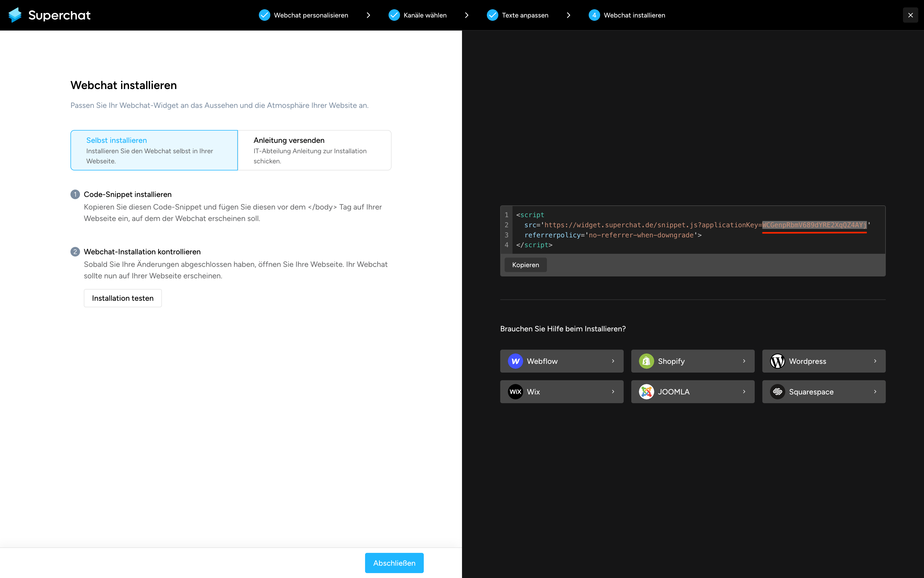The image size is (924, 578).
Task: Copy the code snippet with Kopieren
Action: coord(525,265)
